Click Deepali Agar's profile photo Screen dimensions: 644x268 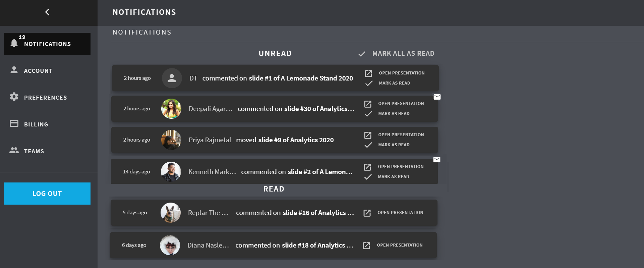pos(171,109)
